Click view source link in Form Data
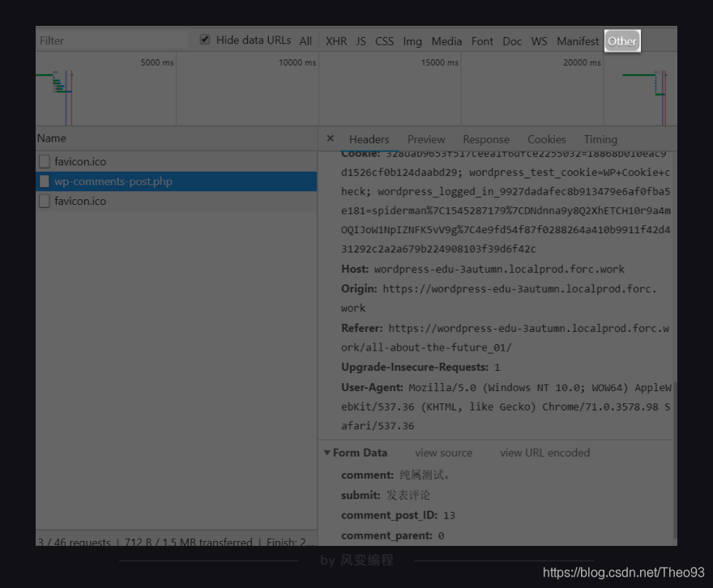 (443, 453)
